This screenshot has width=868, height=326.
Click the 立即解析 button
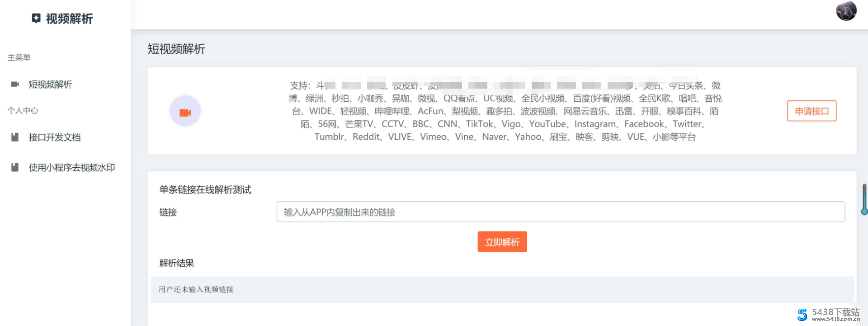[x=502, y=242]
